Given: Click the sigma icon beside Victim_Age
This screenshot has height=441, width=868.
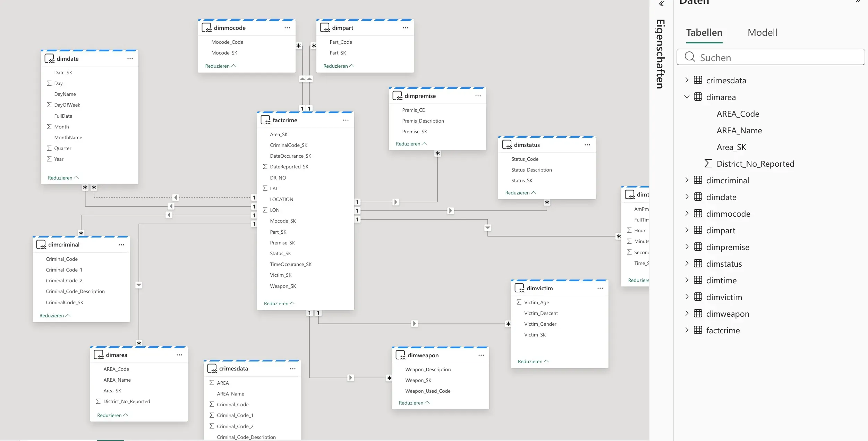Looking at the screenshot, I should (x=519, y=302).
